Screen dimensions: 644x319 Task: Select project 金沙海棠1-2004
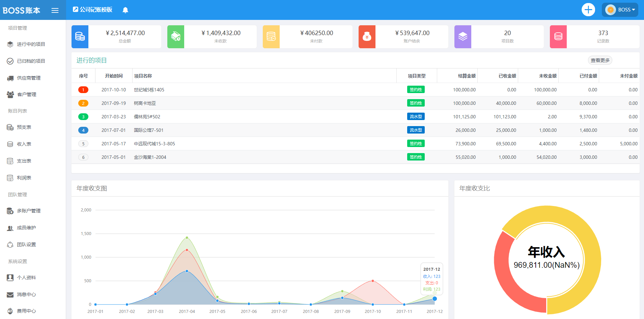[x=150, y=157]
